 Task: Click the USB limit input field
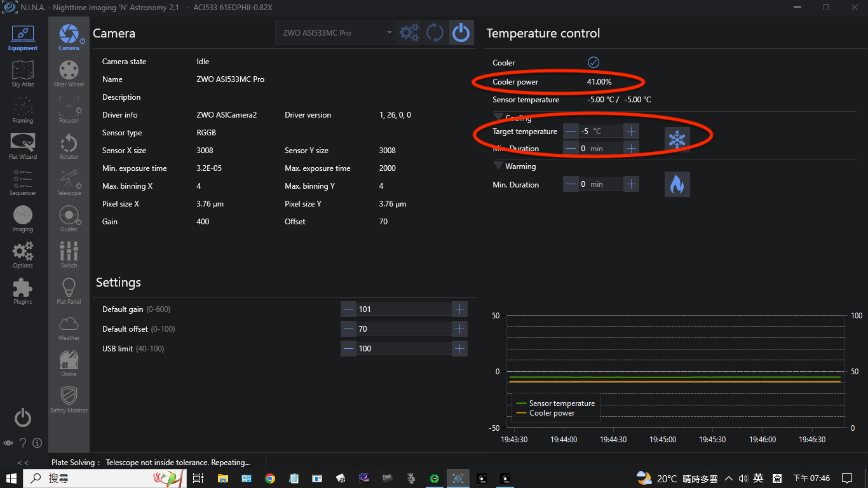[403, 349]
